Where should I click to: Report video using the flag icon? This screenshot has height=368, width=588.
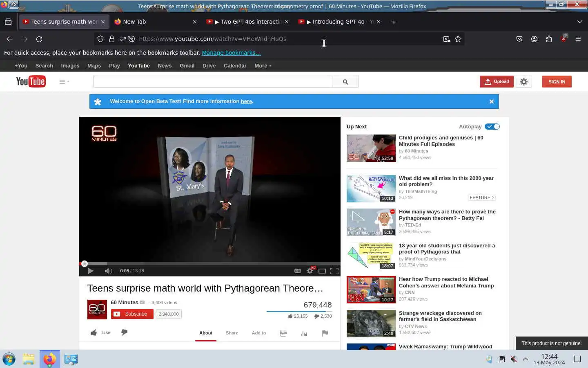point(325,333)
